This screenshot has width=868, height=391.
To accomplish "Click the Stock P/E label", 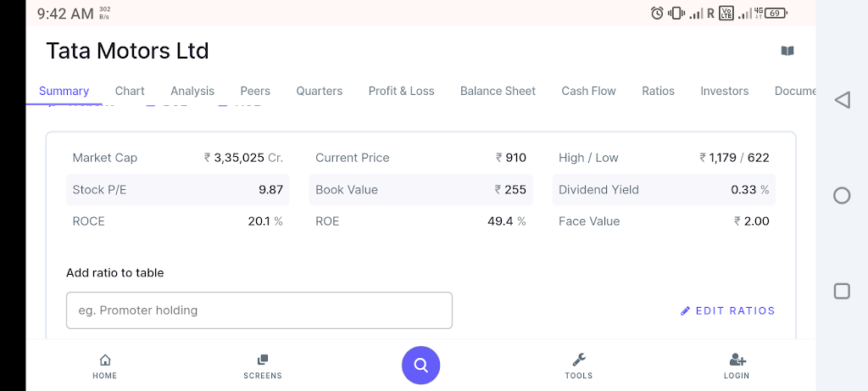I will click(99, 189).
